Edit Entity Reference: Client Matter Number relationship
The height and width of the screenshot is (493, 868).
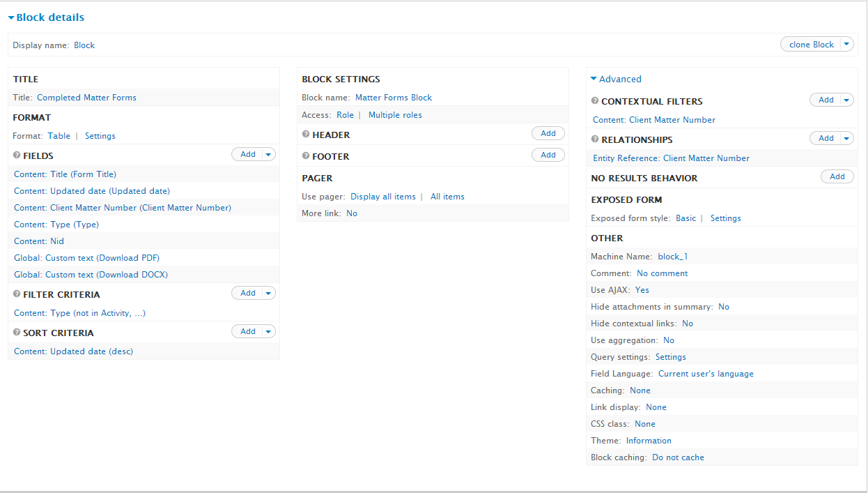pos(671,158)
